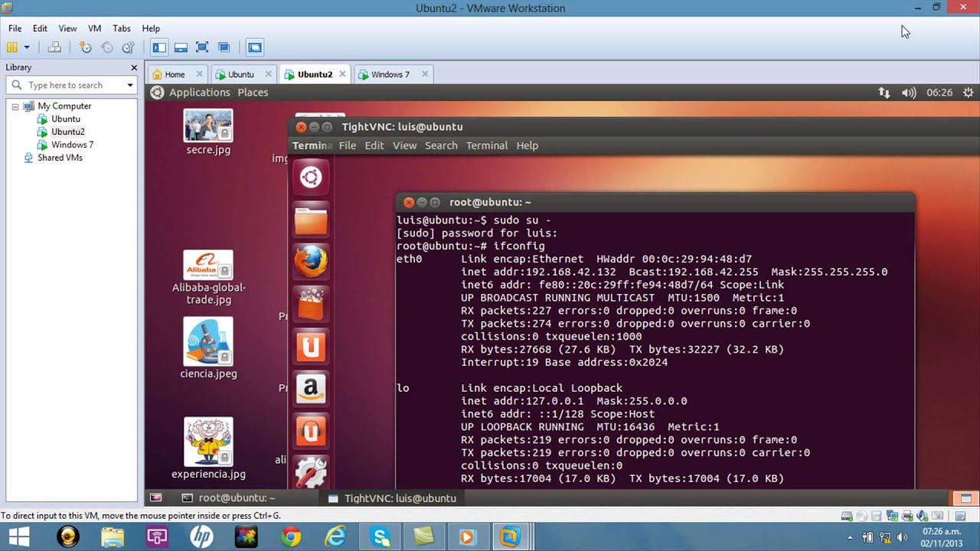Open the File menu in VMware Workstation

(x=15, y=28)
